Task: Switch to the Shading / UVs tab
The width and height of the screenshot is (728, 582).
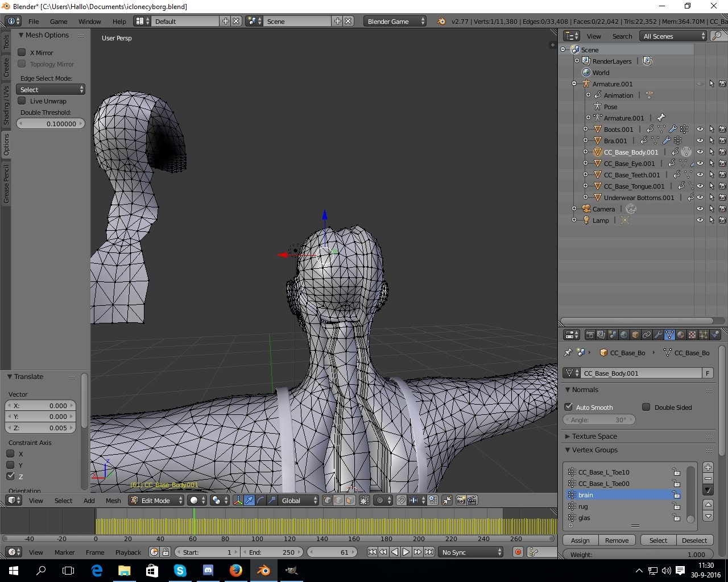Action: [x=6, y=106]
